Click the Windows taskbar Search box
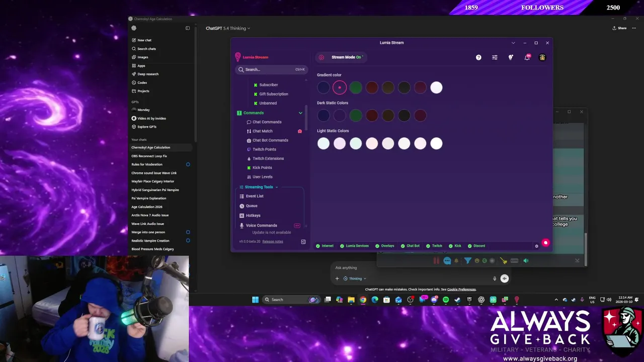Viewport: 644px width, 362px height. (x=292, y=300)
